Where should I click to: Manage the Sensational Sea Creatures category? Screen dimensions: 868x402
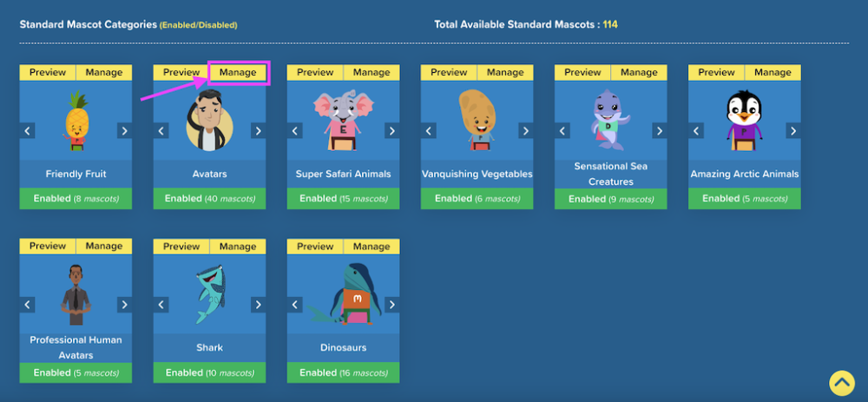pos(640,73)
